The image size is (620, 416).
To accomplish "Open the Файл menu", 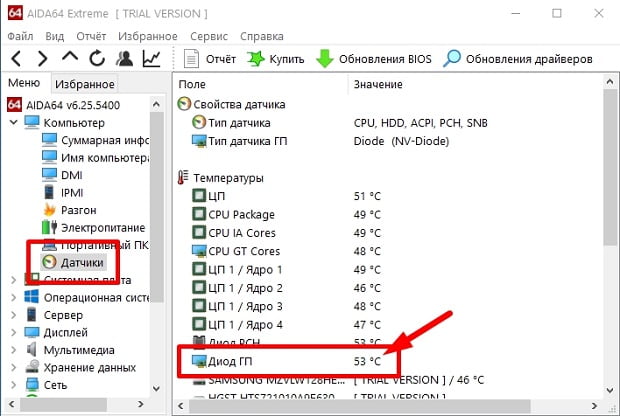I will coord(20,36).
